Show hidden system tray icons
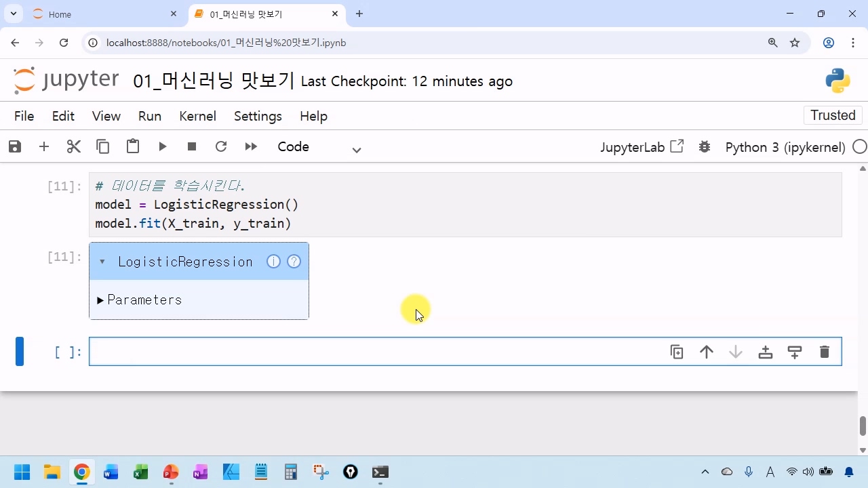The width and height of the screenshot is (868, 488). [x=705, y=472]
